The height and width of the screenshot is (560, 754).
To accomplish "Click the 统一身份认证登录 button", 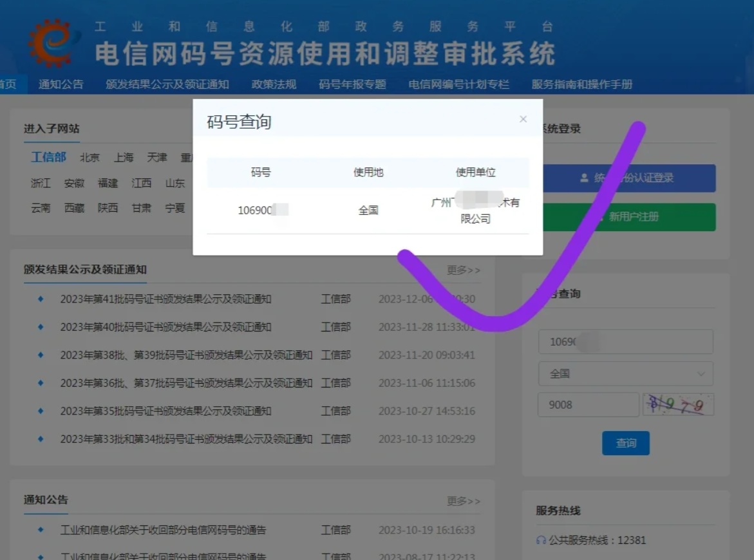I will [x=625, y=178].
